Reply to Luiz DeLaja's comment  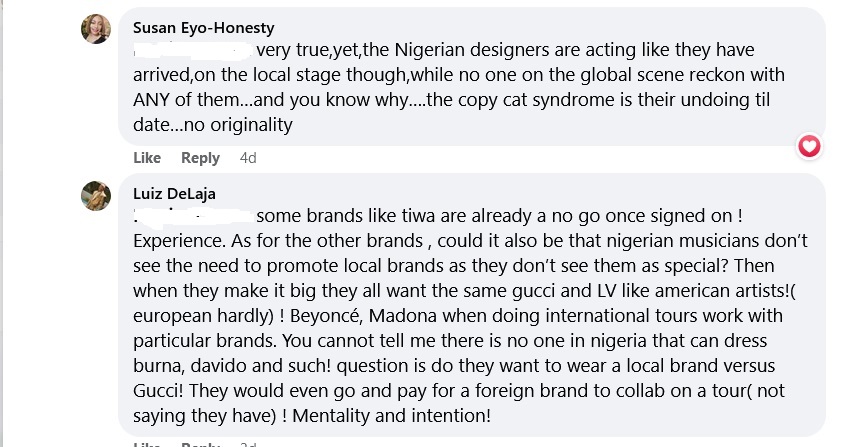[200, 443]
